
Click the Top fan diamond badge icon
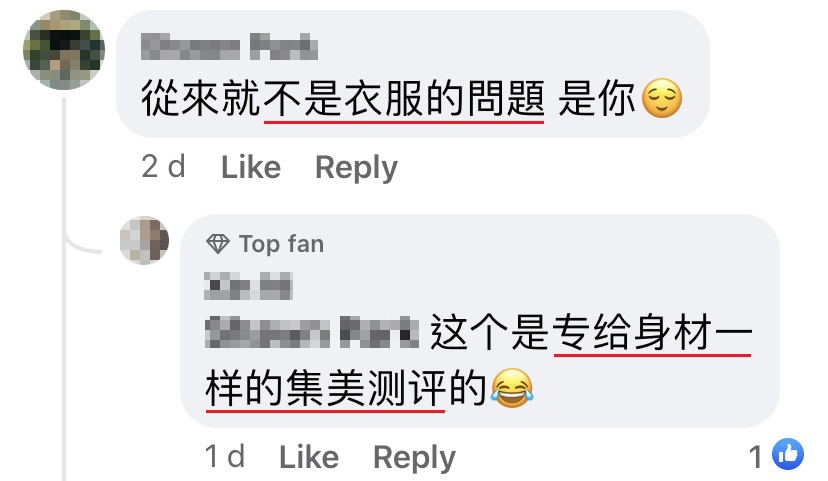[218, 244]
